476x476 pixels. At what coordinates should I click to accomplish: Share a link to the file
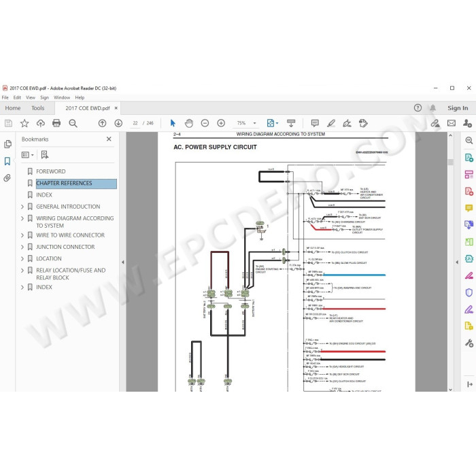(435, 123)
